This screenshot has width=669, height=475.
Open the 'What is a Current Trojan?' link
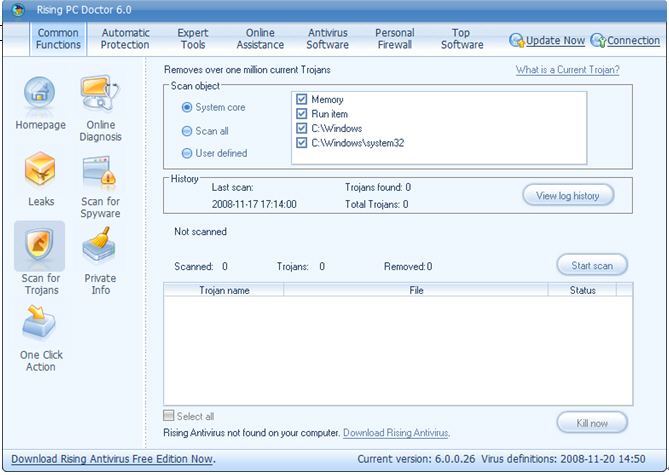click(x=567, y=70)
